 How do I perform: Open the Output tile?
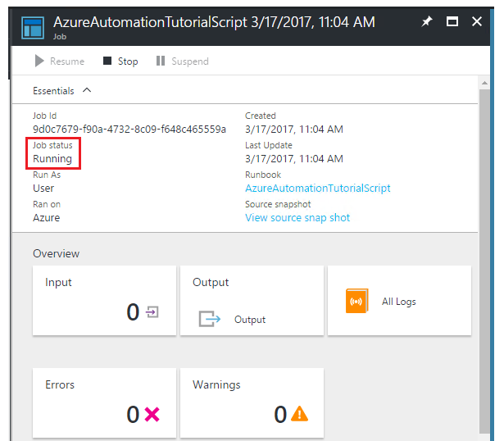point(252,301)
